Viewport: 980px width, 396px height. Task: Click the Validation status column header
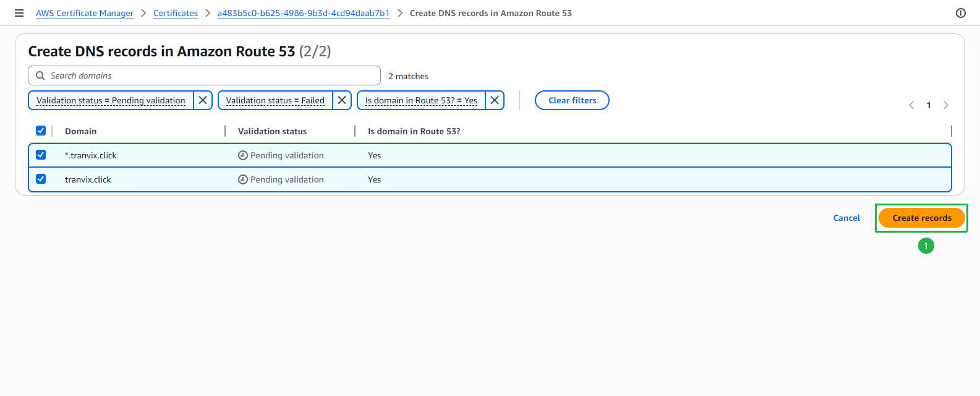[x=272, y=131]
